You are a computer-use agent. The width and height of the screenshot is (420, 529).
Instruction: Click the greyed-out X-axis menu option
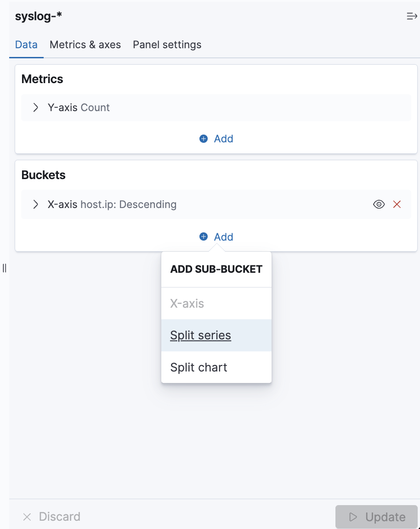[187, 304]
